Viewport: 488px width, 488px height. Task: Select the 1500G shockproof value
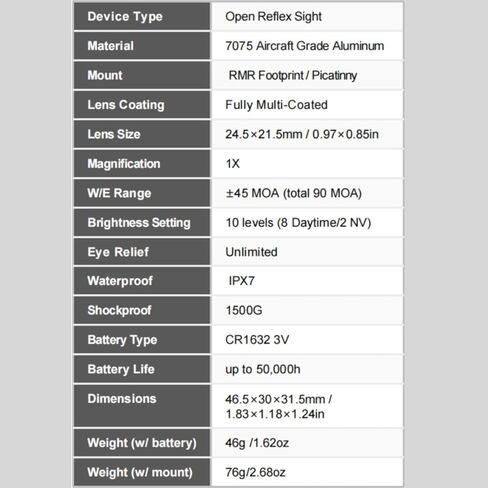[x=244, y=311]
